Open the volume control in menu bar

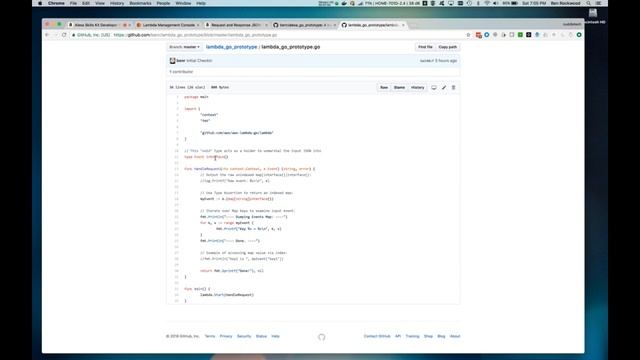coord(496,3)
